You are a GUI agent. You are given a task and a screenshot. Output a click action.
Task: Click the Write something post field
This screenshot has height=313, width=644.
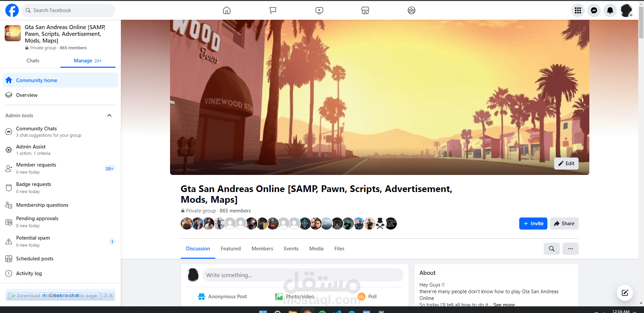pyautogui.click(x=303, y=275)
